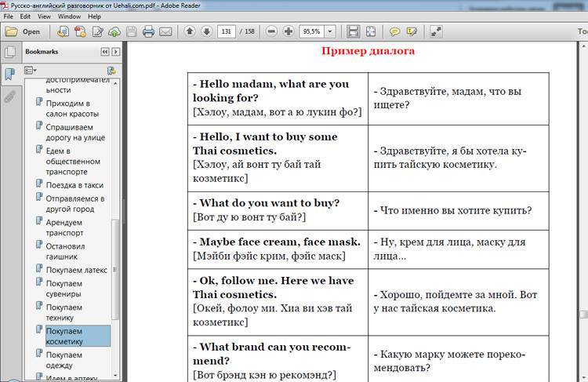The width and height of the screenshot is (588, 382).
Task: Open bookmark Спрашиваем дорогу на улице
Action: point(75,132)
